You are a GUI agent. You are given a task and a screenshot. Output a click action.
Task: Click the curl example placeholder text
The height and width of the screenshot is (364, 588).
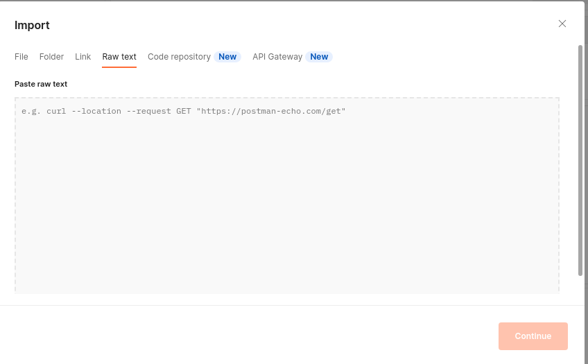(183, 111)
